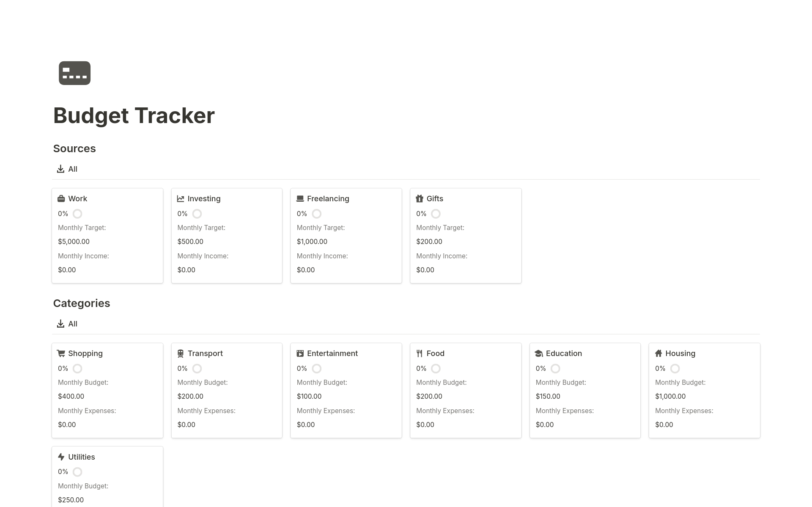The height and width of the screenshot is (507, 812).
Task: Click the bus icon beside Transport
Action: click(x=181, y=353)
